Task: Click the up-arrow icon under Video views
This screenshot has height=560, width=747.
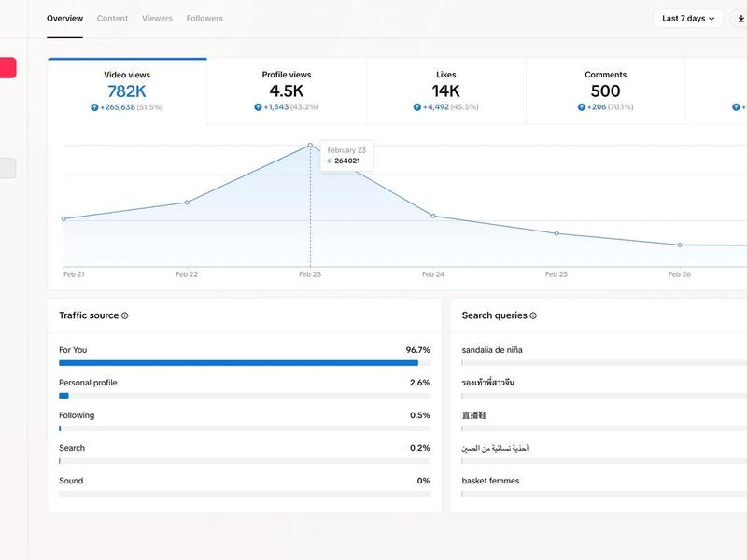Action: 94,107
